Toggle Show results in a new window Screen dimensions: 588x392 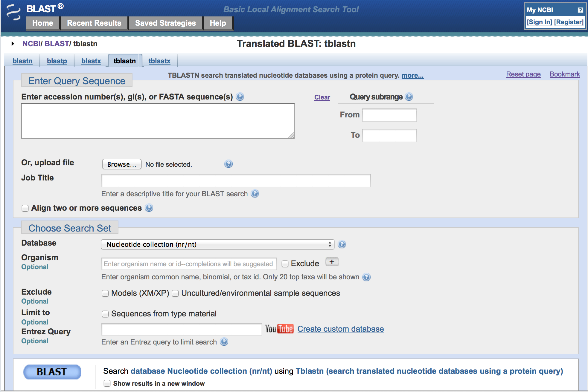(x=107, y=383)
